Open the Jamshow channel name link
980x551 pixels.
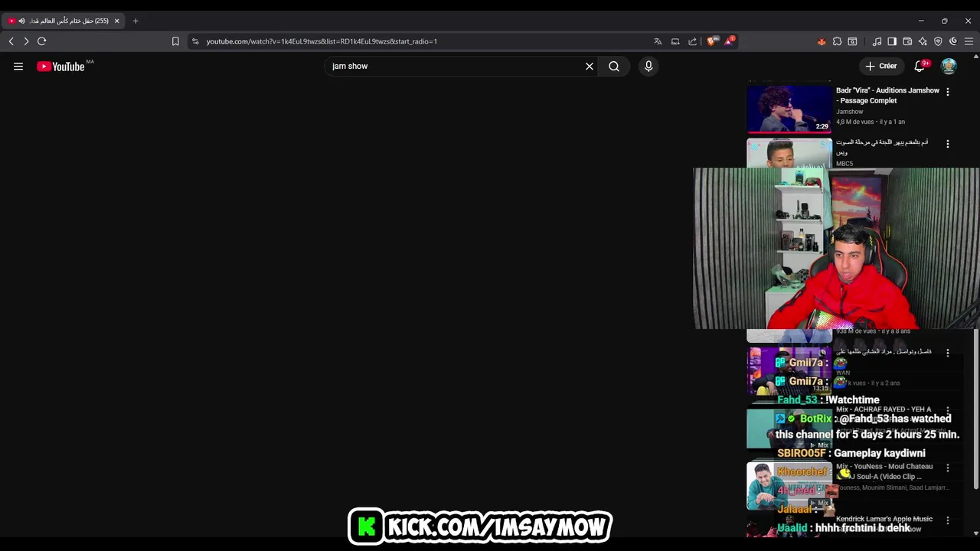tap(849, 112)
